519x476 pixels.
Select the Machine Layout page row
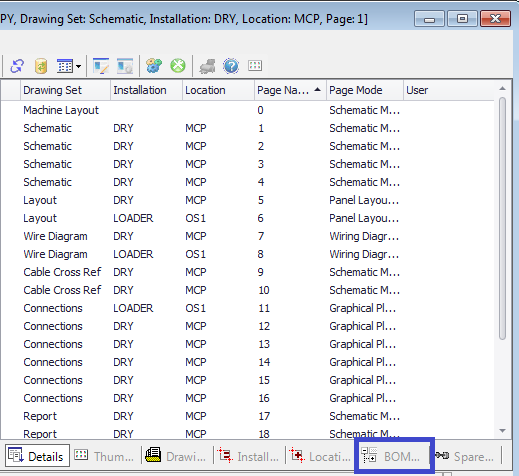[247, 110]
